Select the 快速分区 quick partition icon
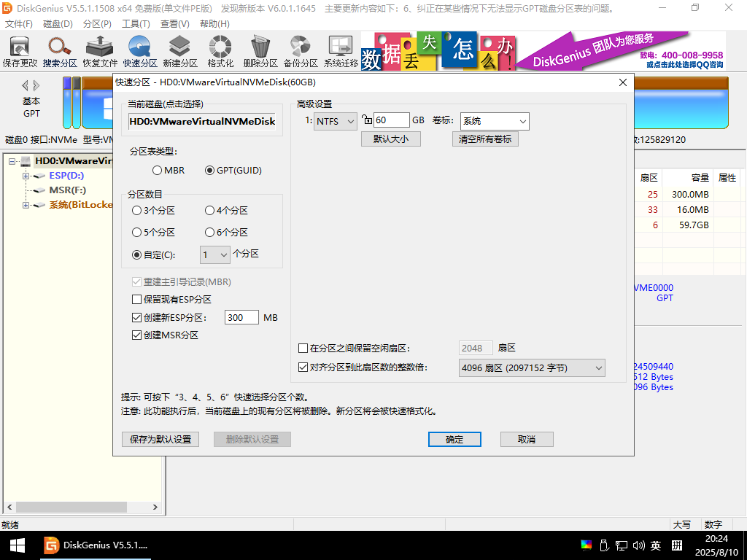This screenshot has width=747, height=560. point(140,52)
